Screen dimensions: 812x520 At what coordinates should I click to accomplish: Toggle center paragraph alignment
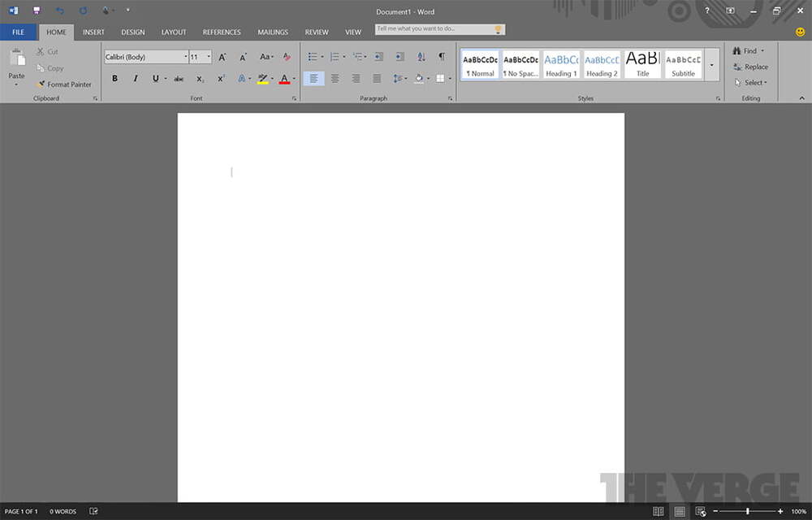[x=335, y=78]
